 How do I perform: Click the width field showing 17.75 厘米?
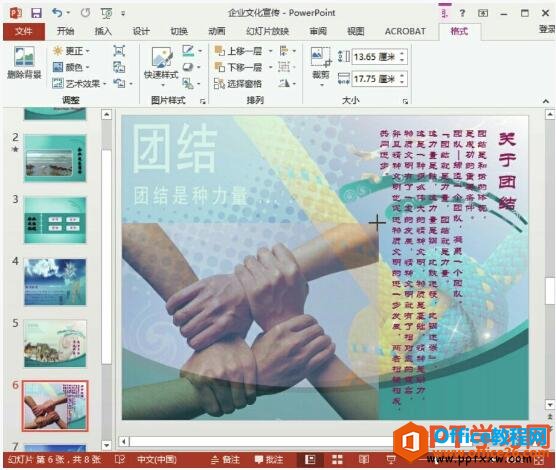(375, 79)
